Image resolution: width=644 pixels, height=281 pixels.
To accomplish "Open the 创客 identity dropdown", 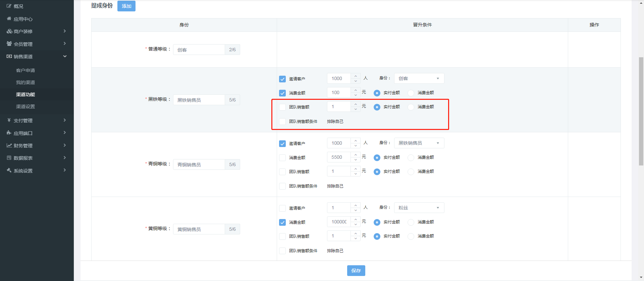I will click(x=419, y=78).
